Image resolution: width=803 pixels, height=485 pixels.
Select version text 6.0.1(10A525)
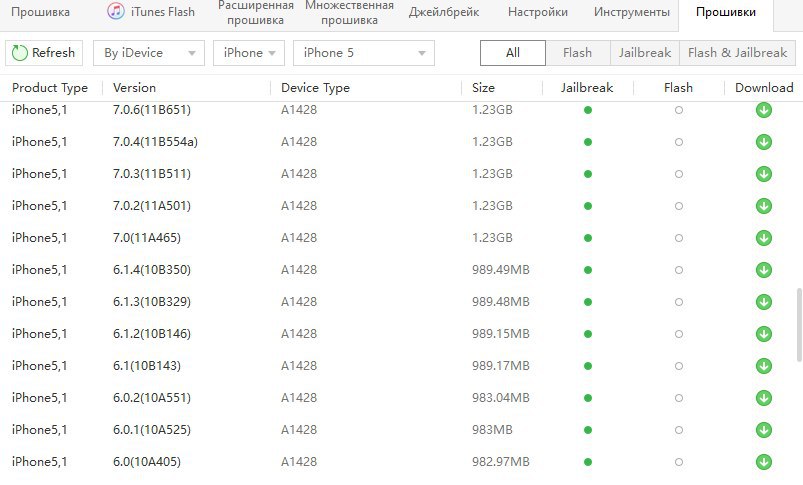(x=152, y=430)
